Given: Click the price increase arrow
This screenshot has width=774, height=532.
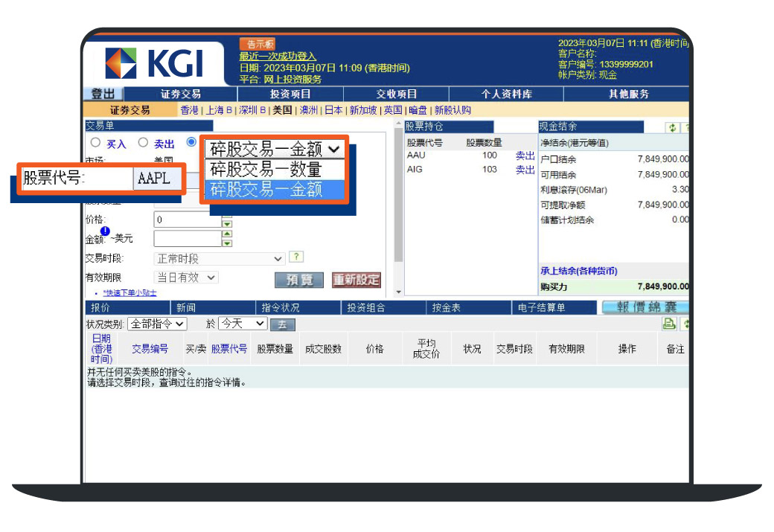Looking at the screenshot, I should (227, 216).
